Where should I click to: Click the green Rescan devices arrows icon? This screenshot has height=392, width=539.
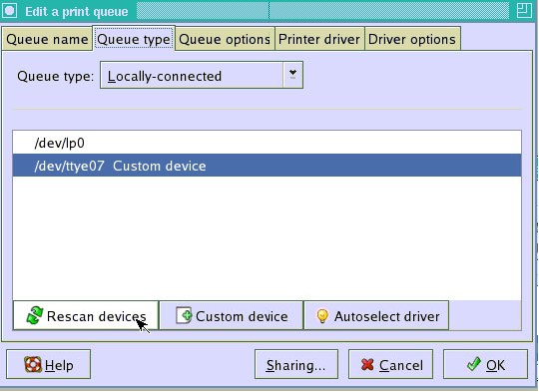pos(34,315)
